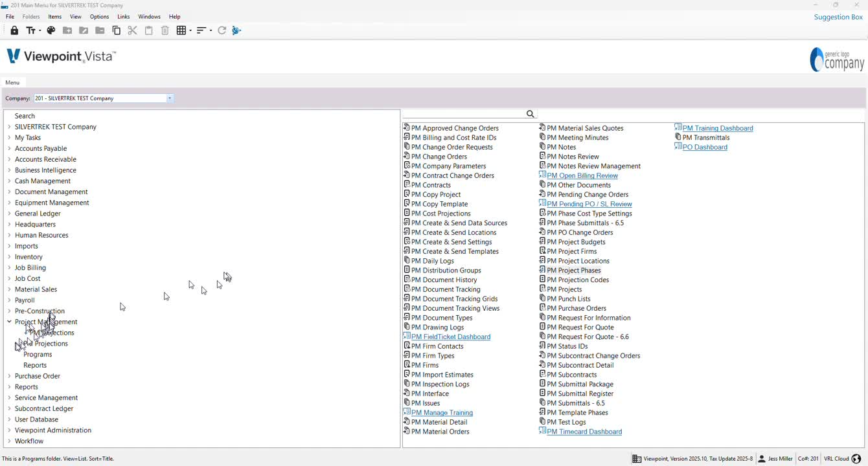The height and width of the screenshot is (466, 868).
Task: Select the Search item in tree
Action: click(x=25, y=116)
